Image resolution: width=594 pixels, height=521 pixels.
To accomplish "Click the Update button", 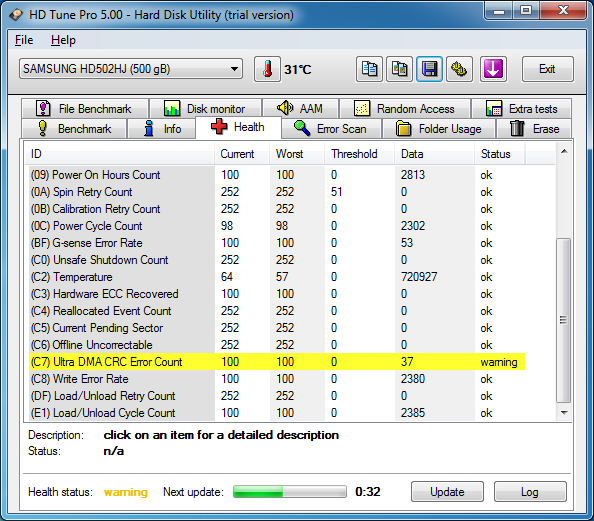I will pyautogui.click(x=447, y=492).
